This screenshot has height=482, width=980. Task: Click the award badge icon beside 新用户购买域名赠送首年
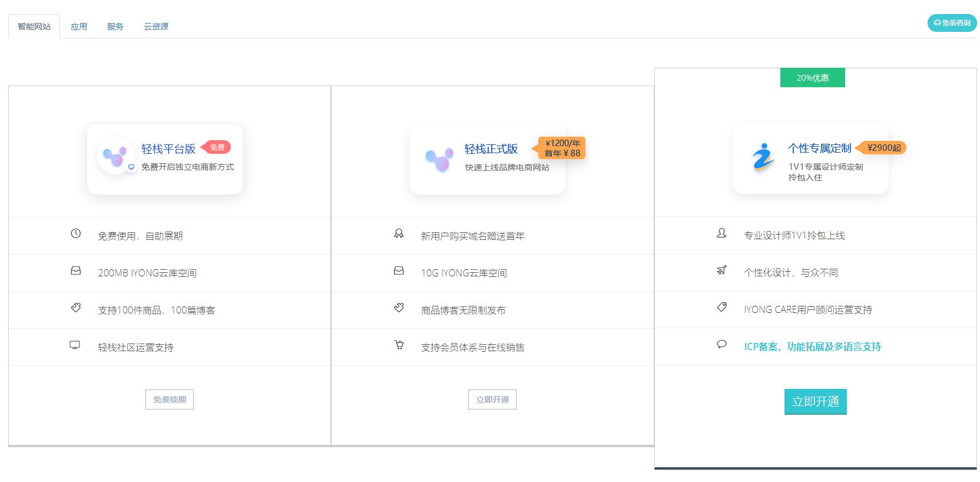(x=399, y=234)
